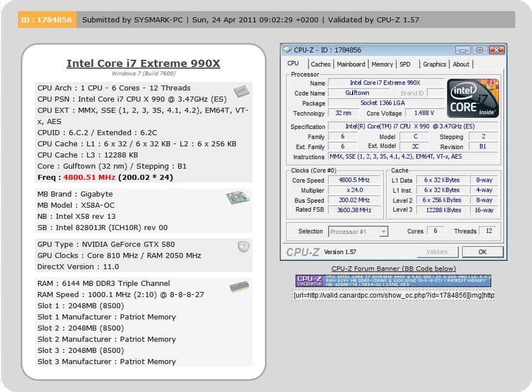Viewport: 532px width, 392px height.
Task: Open the Mainboard tab
Action: (351, 64)
